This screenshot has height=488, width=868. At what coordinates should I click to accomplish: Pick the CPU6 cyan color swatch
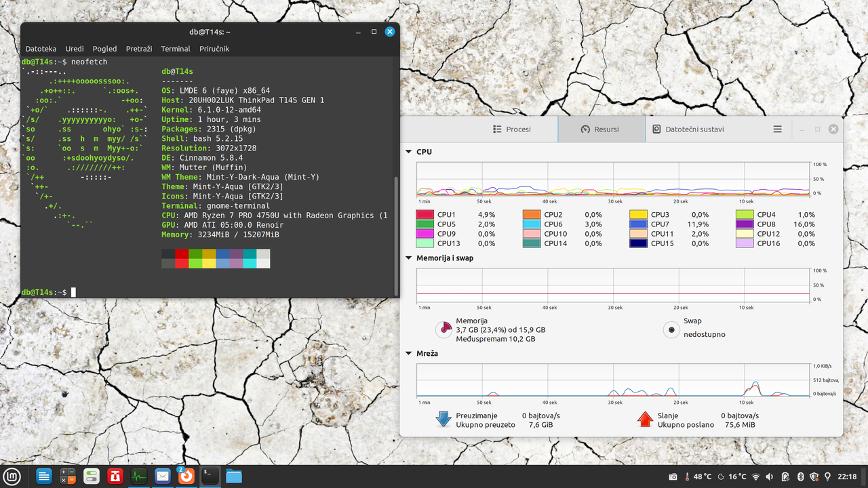click(x=531, y=224)
